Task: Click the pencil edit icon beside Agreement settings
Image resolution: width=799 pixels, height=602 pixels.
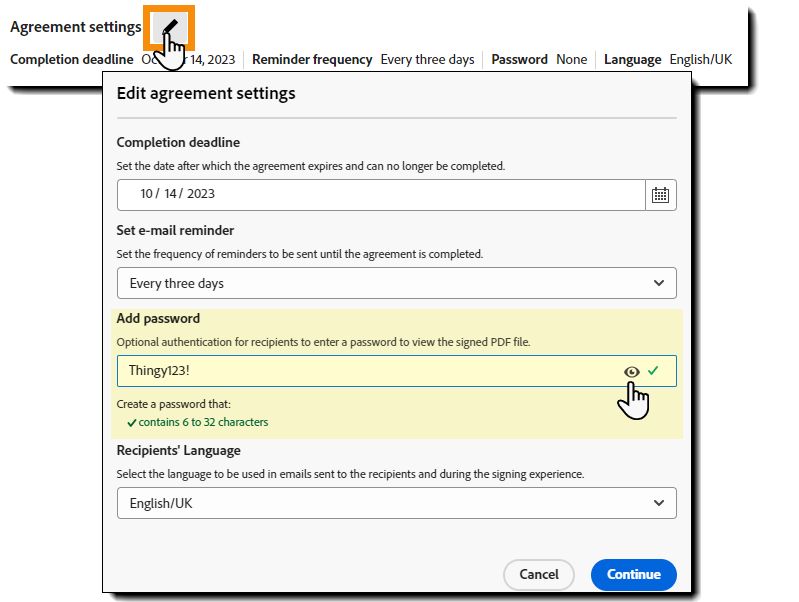Action: pos(170,28)
